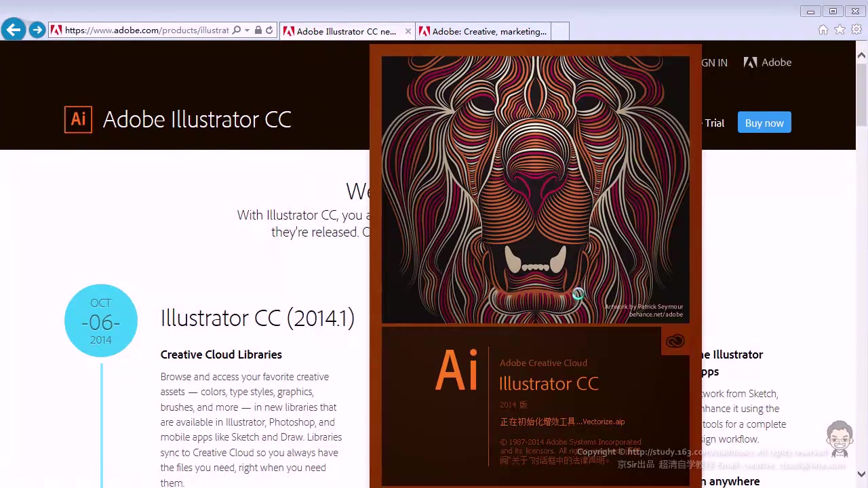
Task: Click the OCT 06 2014 date circle
Action: click(101, 321)
